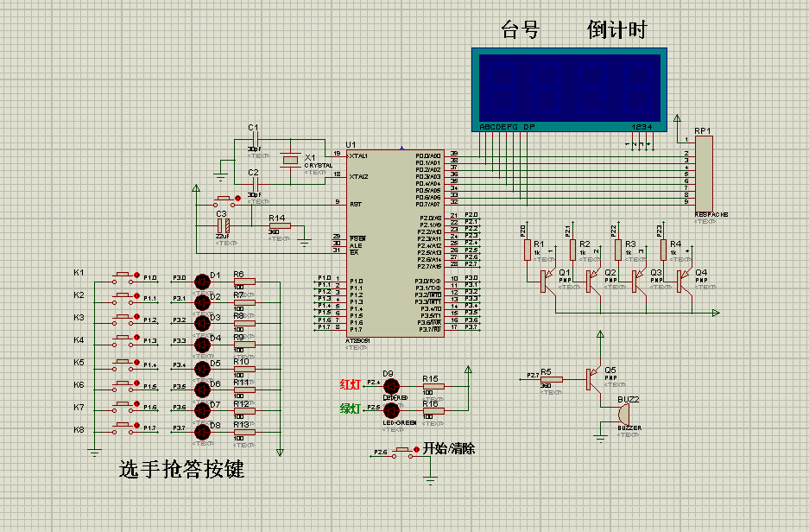Image resolution: width=809 pixels, height=532 pixels.
Task: Toggle the red latch dot on button K7
Action: click(x=136, y=404)
